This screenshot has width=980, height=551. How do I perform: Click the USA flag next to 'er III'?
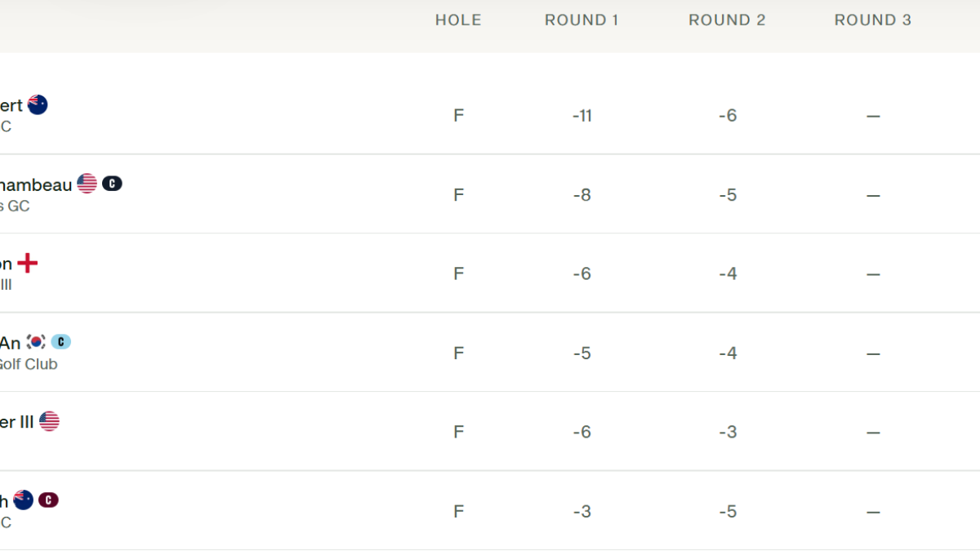[x=49, y=421]
